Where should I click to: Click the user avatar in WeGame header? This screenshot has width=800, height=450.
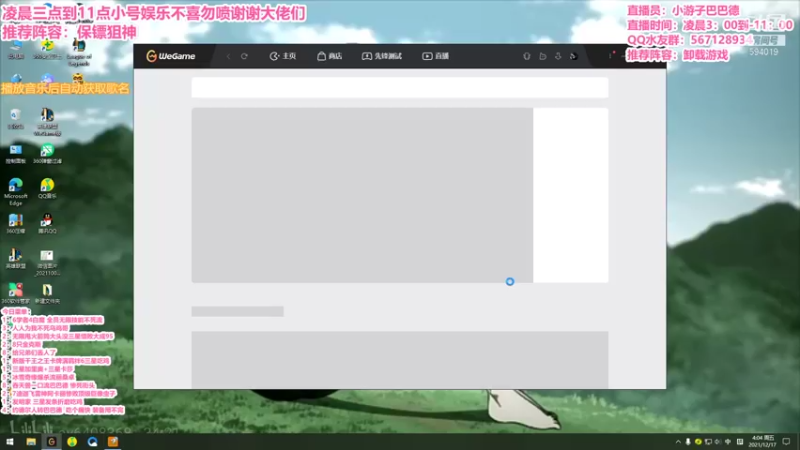coord(573,56)
